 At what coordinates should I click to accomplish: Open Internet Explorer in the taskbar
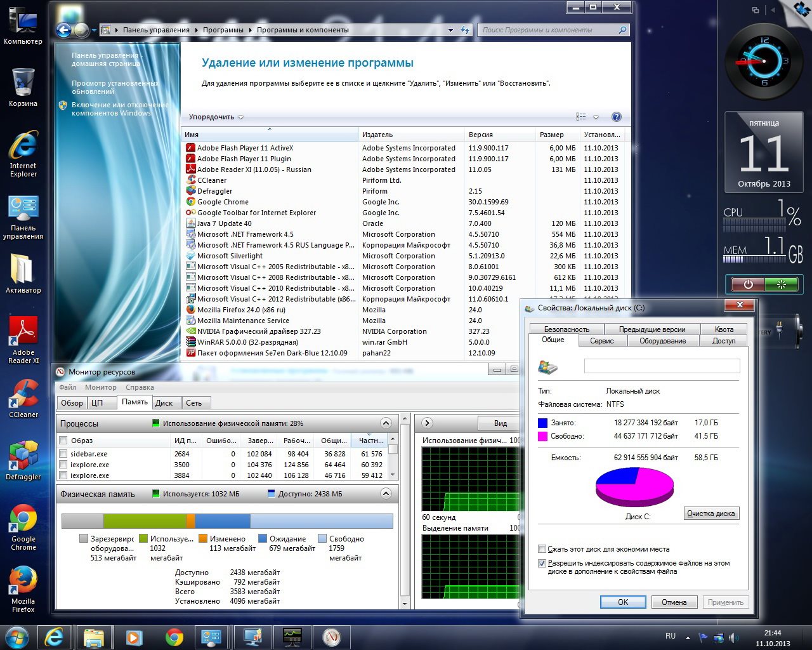(x=55, y=637)
